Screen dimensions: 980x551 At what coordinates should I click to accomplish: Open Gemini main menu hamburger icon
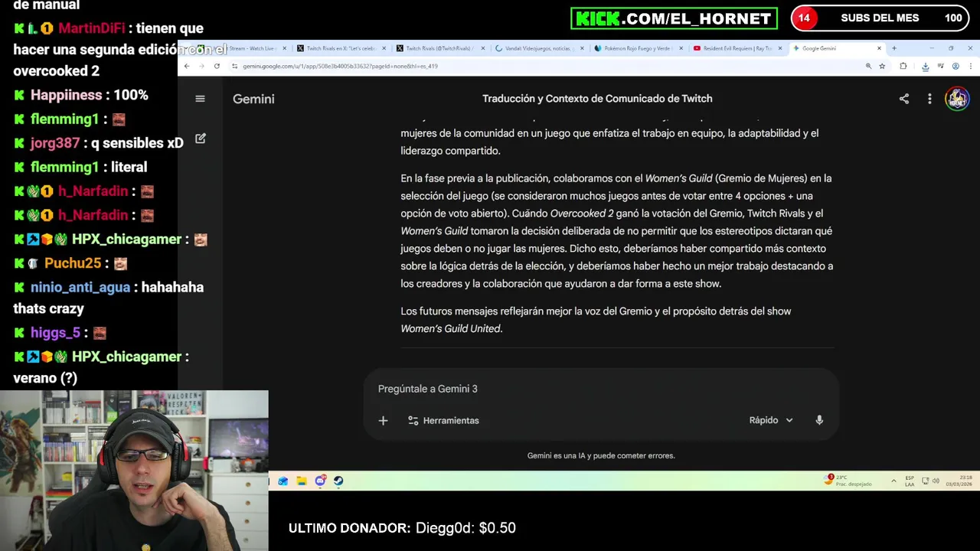tap(200, 99)
